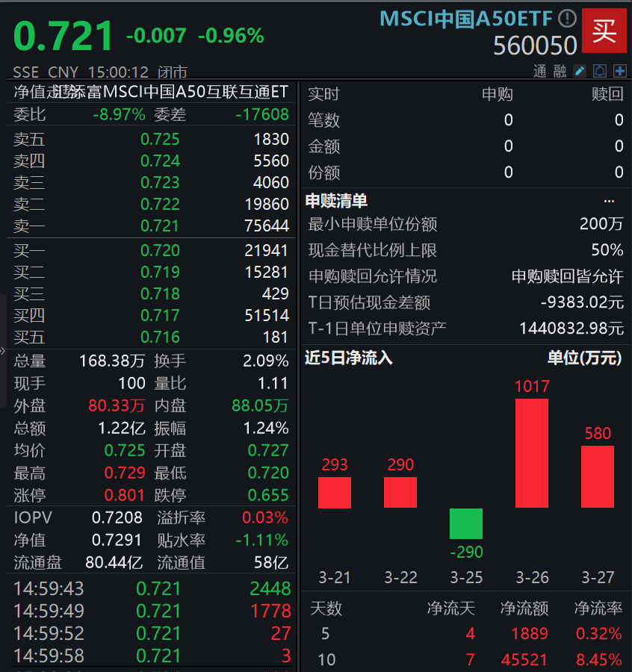
Task: Click the 溢折率 value 0.03%
Action: pos(265,517)
